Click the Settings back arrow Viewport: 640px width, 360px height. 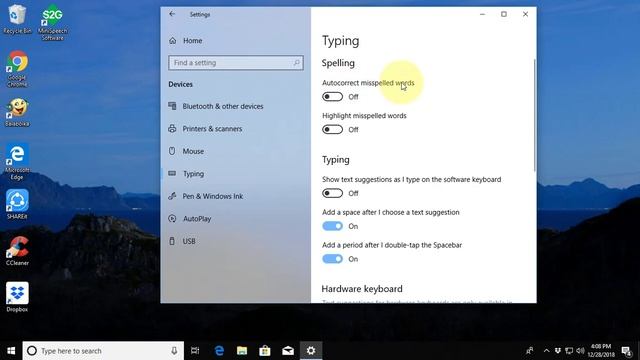point(172,14)
